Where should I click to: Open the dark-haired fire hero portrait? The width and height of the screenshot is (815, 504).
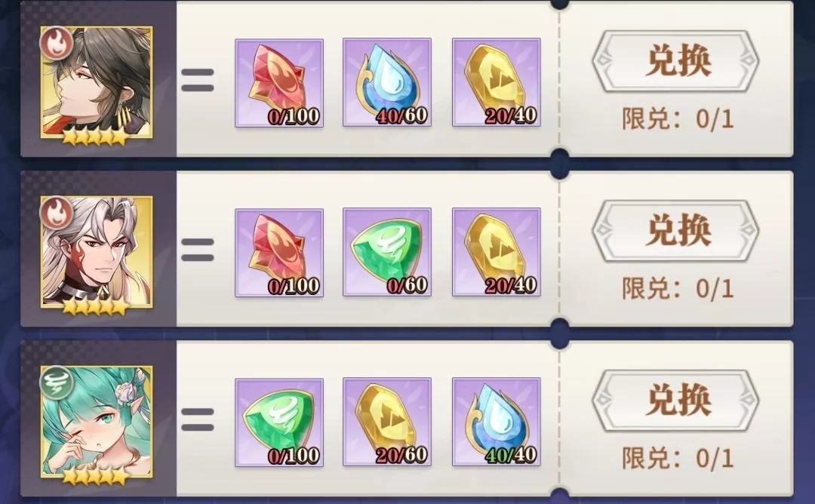click(x=97, y=83)
